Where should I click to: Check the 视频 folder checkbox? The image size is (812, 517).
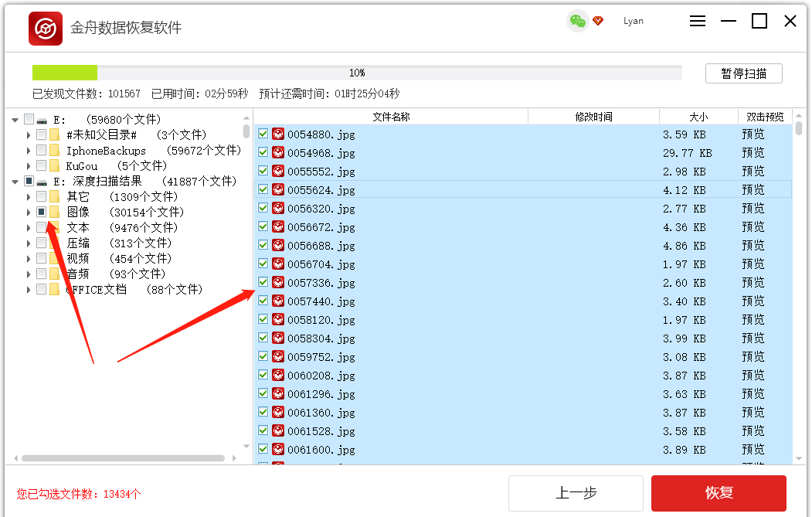tap(42, 258)
